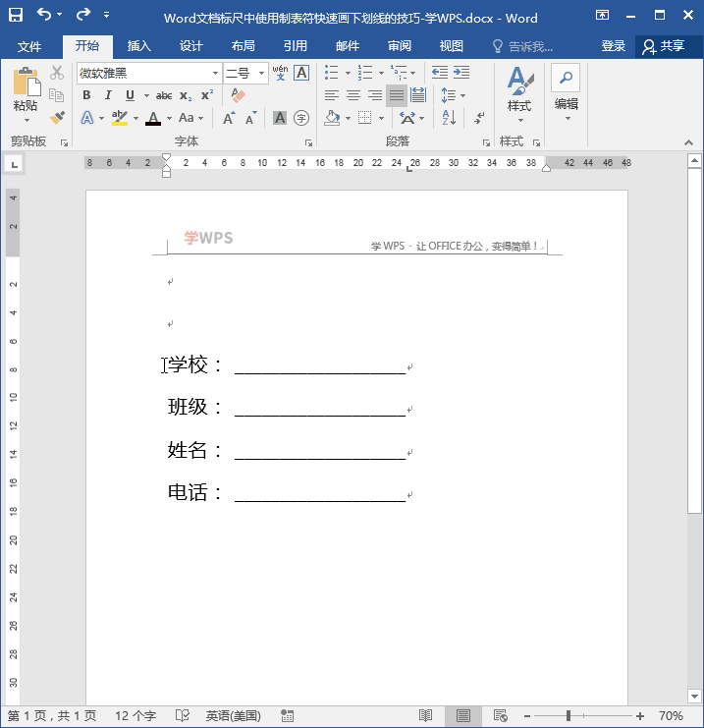Click the Strikethrough abc icon
The image size is (704, 728).
(x=164, y=95)
